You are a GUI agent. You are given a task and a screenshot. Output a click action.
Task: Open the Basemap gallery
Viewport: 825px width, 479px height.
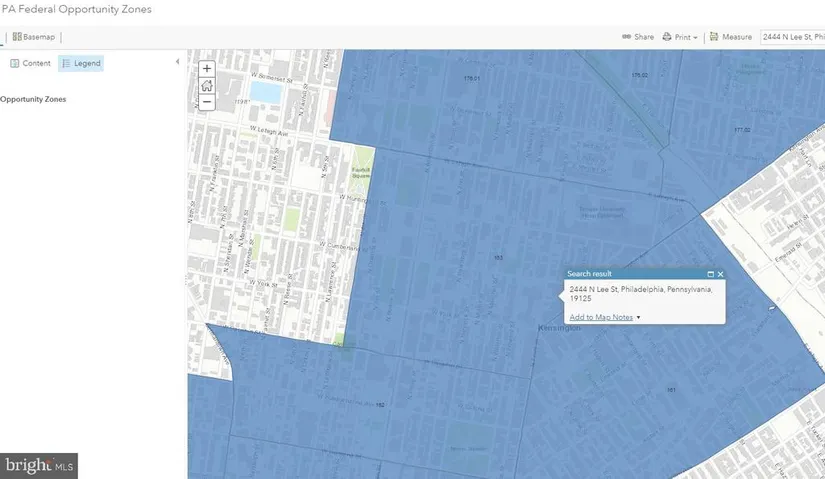pos(34,37)
